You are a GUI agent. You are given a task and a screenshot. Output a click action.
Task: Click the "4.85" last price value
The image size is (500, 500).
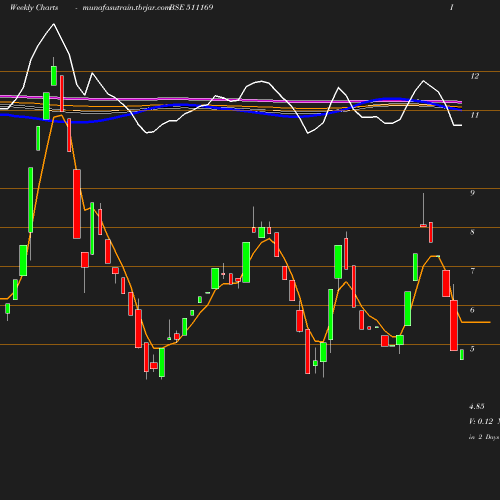(x=477, y=406)
